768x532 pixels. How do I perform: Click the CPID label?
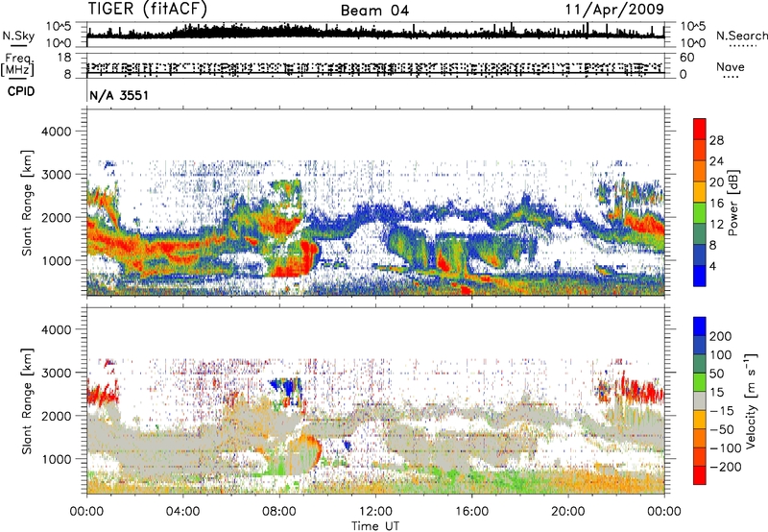pyautogui.click(x=21, y=91)
